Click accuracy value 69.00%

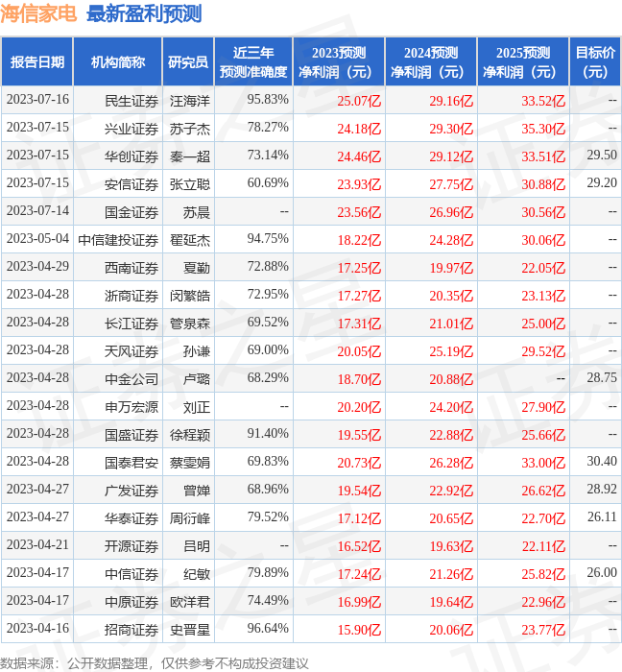coord(268,349)
